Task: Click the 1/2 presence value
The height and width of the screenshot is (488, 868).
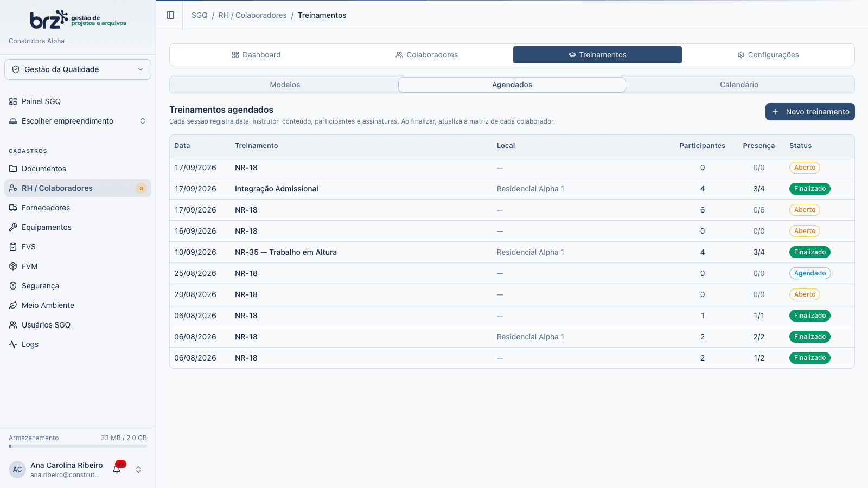Action: (758, 358)
